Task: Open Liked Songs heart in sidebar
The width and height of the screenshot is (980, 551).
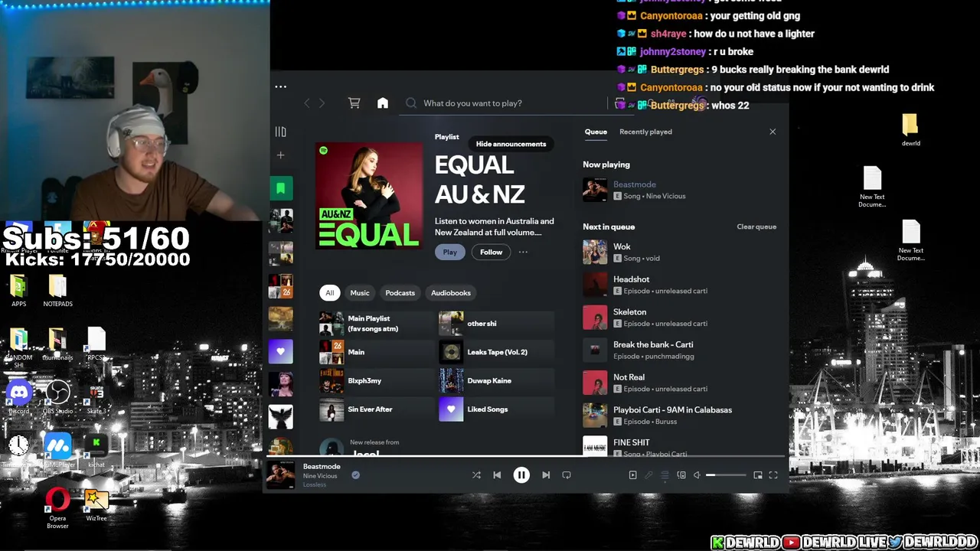Action: (280, 351)
